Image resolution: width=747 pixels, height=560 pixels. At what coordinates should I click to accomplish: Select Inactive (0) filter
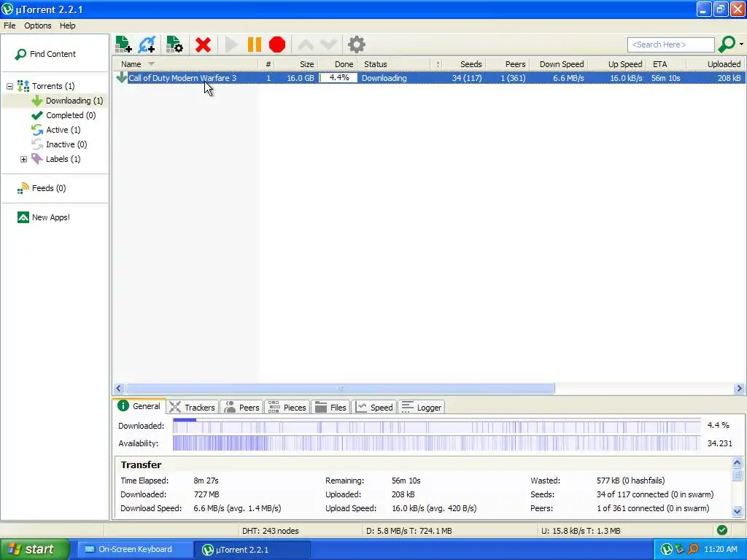click(x=59, y=144)
